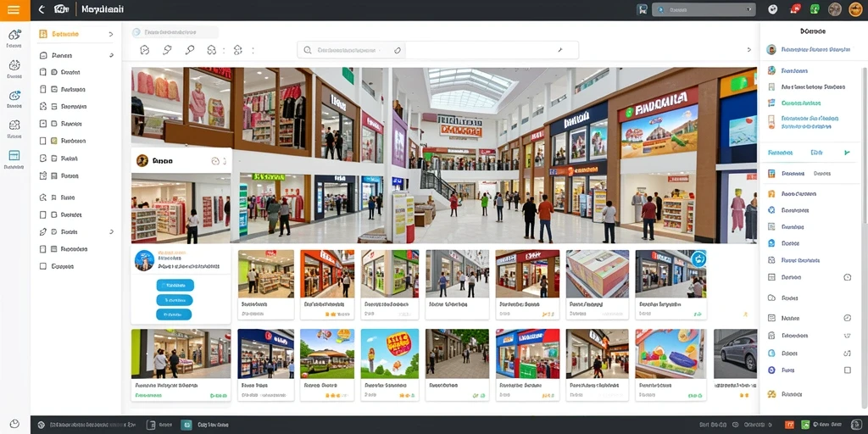The image size is (868, 434).
Task: Tick the checkbox of the yellow-icon sidebar row
Action: pyautogui.click(x=43, y=141)
